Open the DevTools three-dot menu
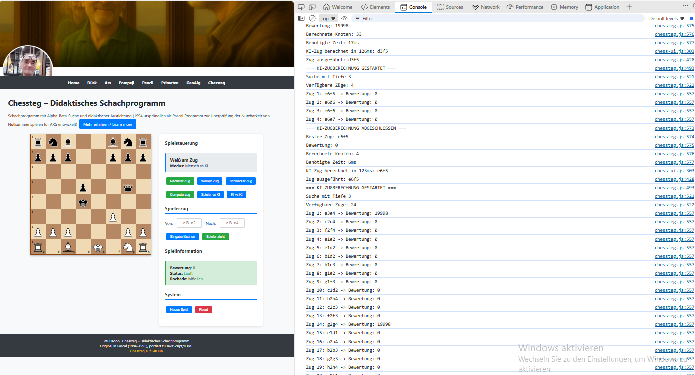The image size is (695, 375). (686, 7)
